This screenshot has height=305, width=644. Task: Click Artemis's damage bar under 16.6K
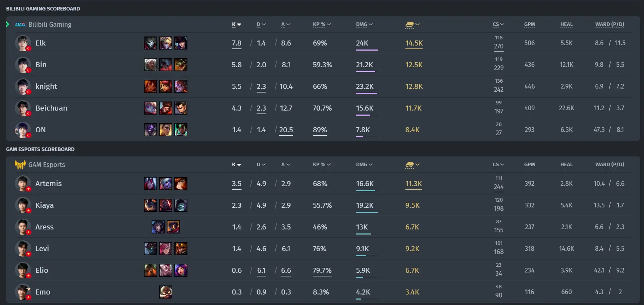pyautogui.click(x=367, y=191)
